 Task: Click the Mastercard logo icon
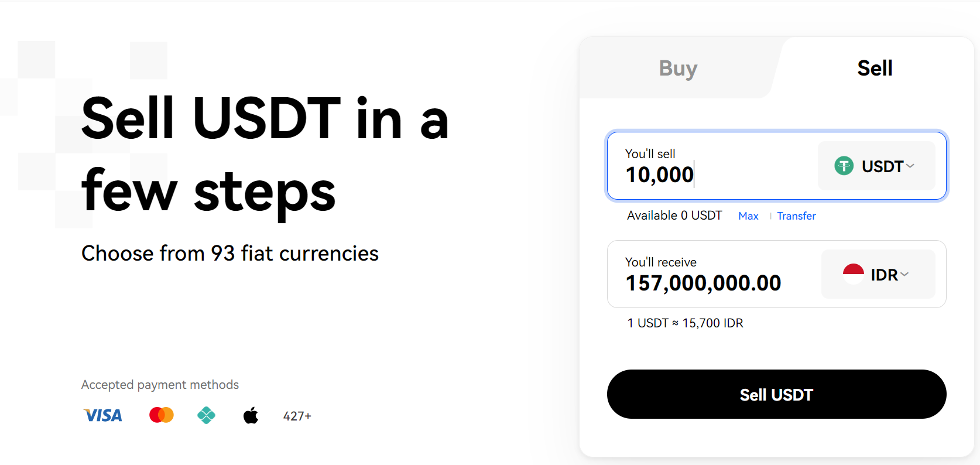(x=162, y=415)
